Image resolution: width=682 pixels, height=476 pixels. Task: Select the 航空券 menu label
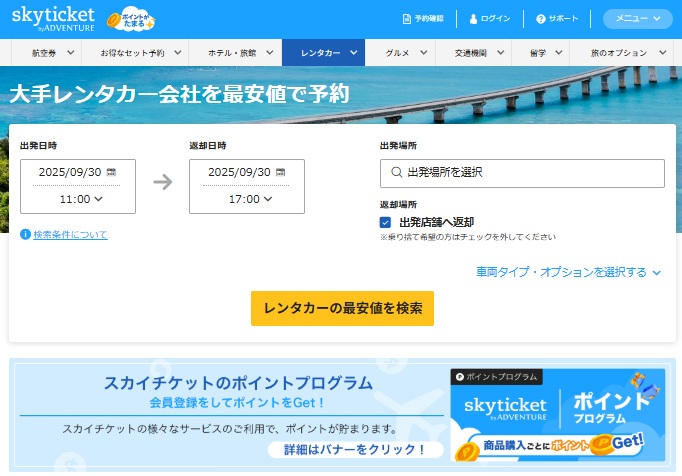tap(44, 53)
